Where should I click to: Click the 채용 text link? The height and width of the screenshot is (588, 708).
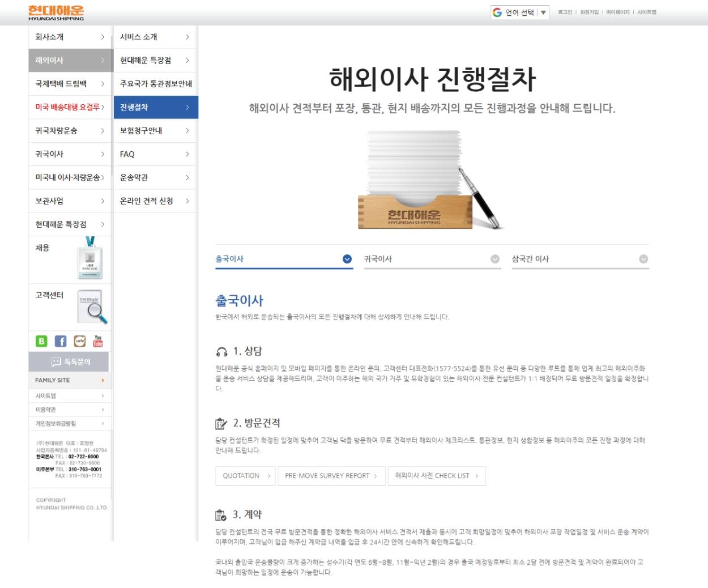click(42, 248)
